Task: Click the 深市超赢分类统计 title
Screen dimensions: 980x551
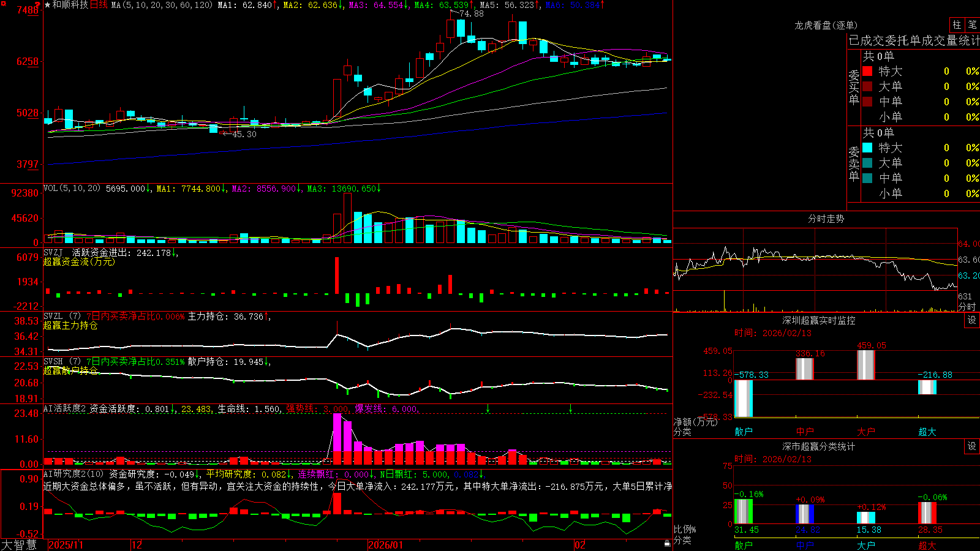Action: pyautogui.click(x=818, y=446)
